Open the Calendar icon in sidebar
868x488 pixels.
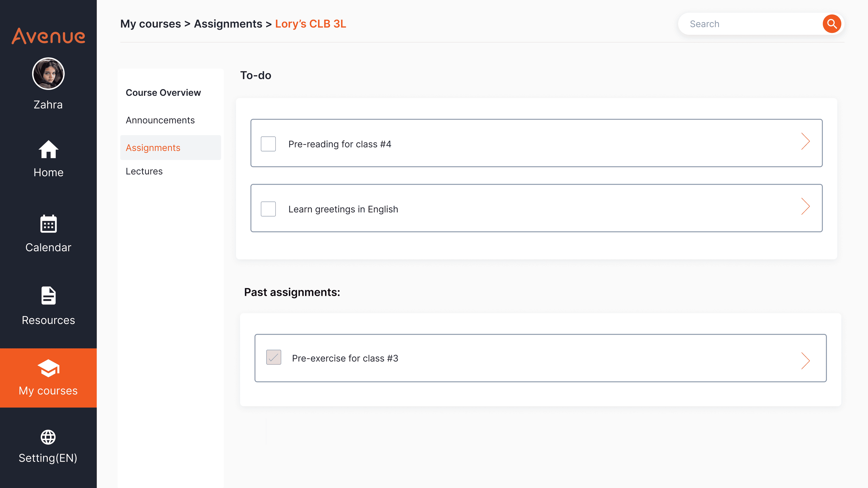tap(48, 224)
